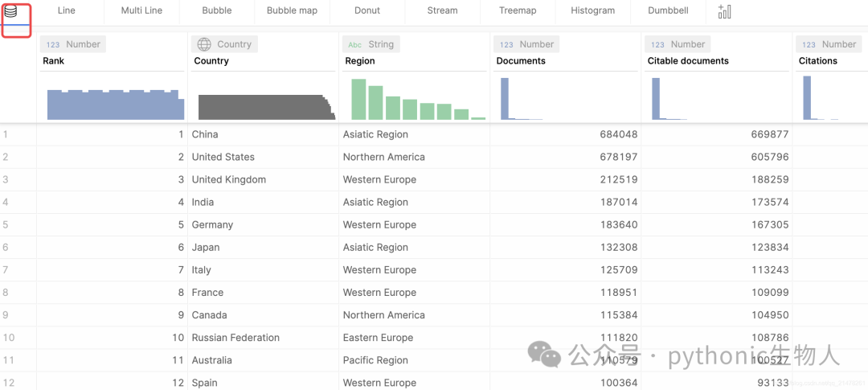Click Citable documents column header name
The image size is (868, 390).
(688, 61)
